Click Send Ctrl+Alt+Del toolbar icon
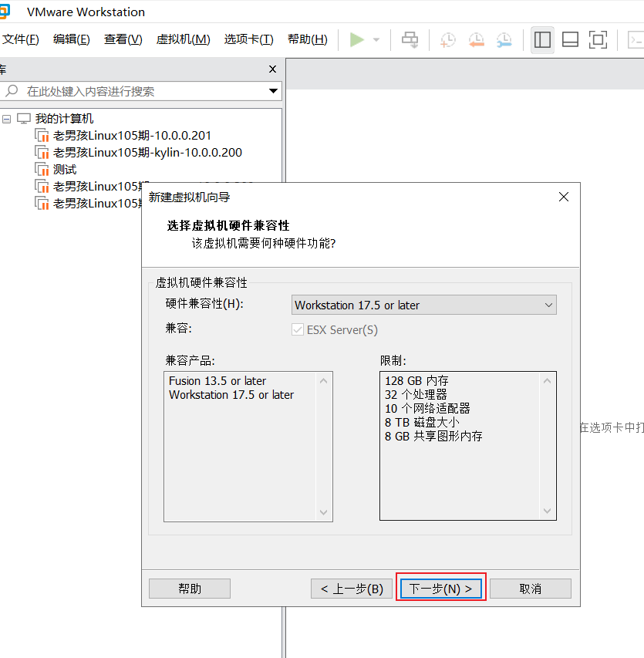The height and width of the screenshot is (658, 644). click(x=410, y=40)
